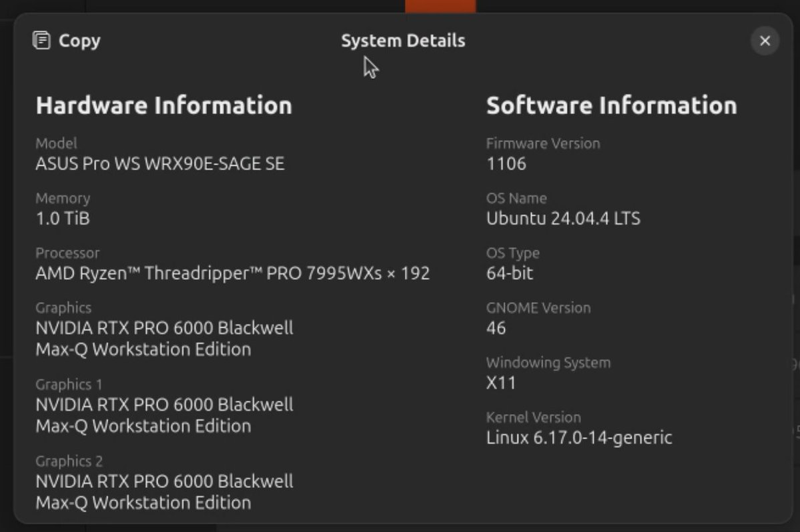
Task: Select the NVIDIA value under Graphics 1
Action: 164,415
